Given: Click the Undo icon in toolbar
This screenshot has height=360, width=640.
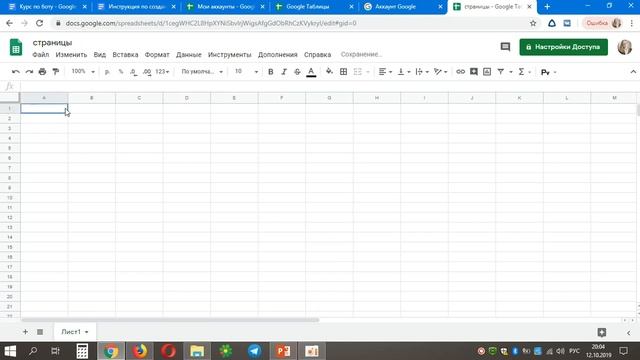Looking at the screenshot, I should point(16,72).
